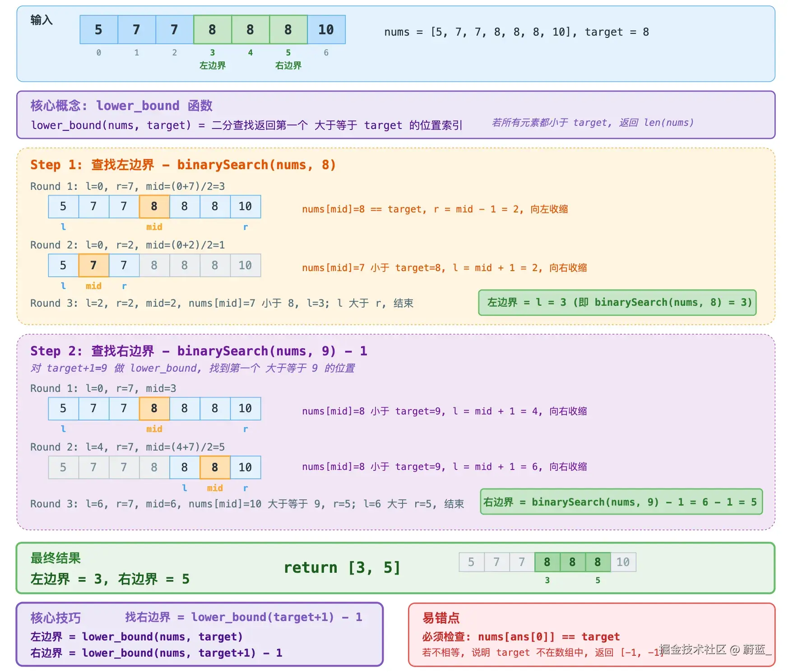Image resolution: width=788 pixels, height=672 pixels.
Task: Click the "l" marker under Step 1 Round 1 array
Action: (x=63, y=227)
